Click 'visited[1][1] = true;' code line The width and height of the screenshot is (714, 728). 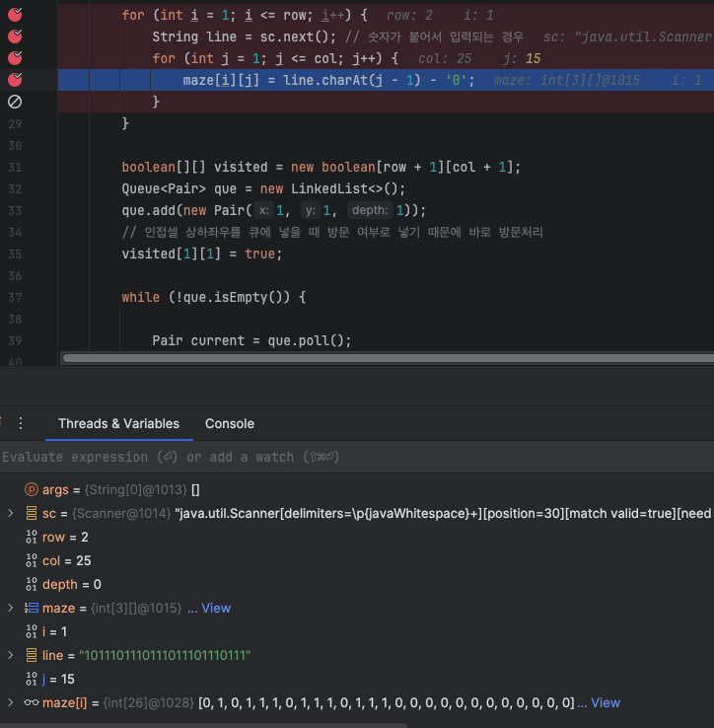pyautogui.click(x=201, y=254)
